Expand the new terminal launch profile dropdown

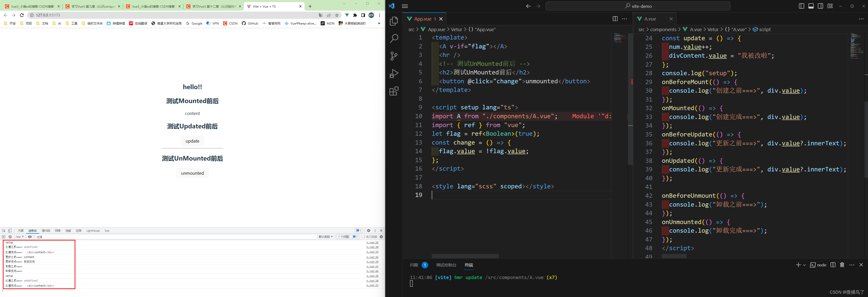point(805,265)
